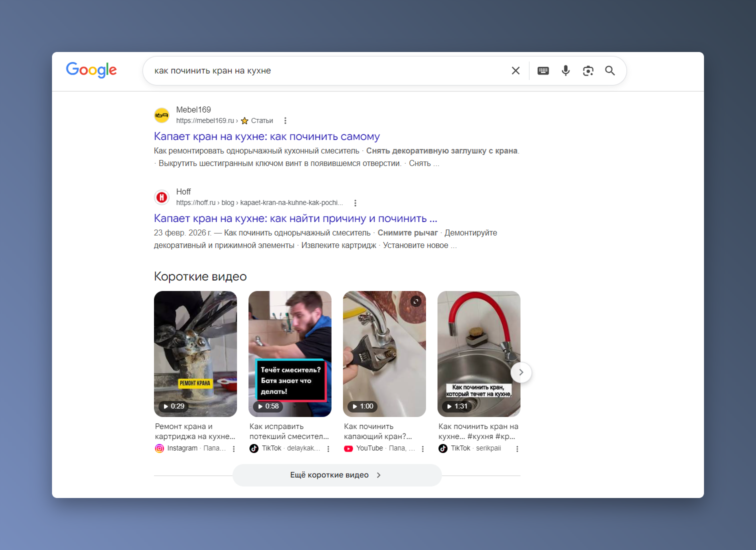Screen dimensions: 756x550
Task: Open the 1:00 wrench faucet video thumbnail
Action: pos(384,354)
